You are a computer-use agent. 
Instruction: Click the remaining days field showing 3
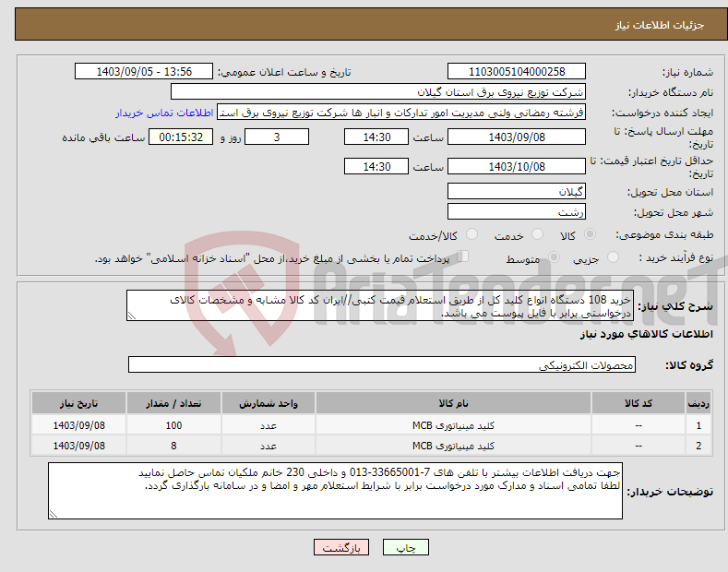click(x=277, y=137)
